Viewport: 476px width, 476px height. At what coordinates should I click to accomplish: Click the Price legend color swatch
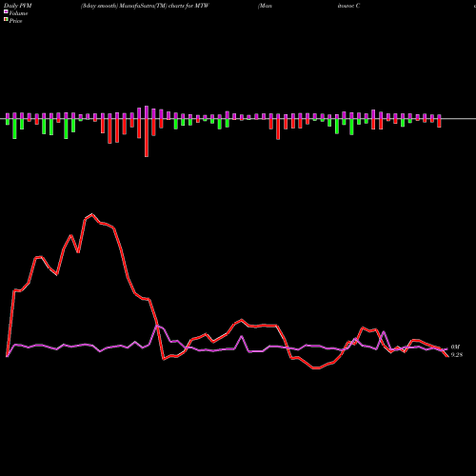(x=6, y=20)
